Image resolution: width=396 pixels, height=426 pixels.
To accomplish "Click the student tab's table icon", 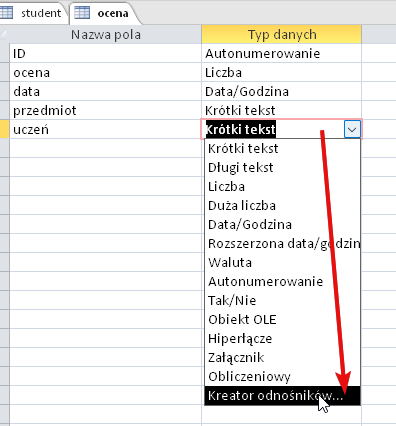I will pyautogui.click(x=6, y=13).
